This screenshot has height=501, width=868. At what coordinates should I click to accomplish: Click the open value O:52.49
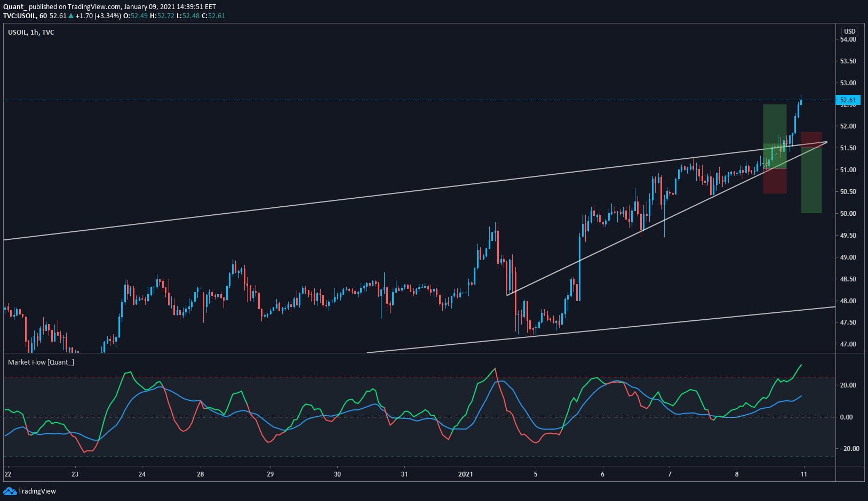tap(136, 16)
